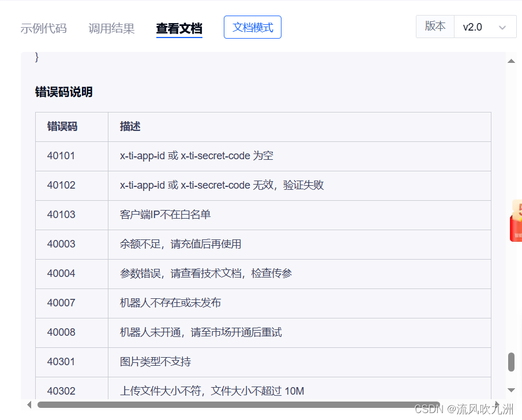Click the 文档模式 button
The image size is (522, 420).
[252, 27]
